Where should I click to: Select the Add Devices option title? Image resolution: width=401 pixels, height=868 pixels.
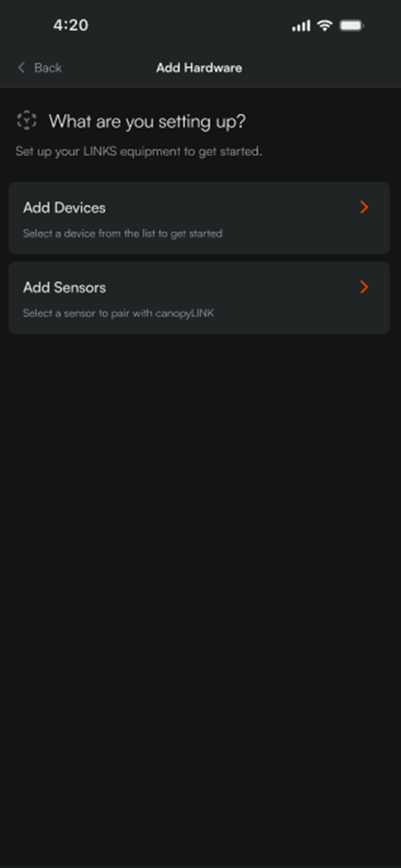coord(64,208)
